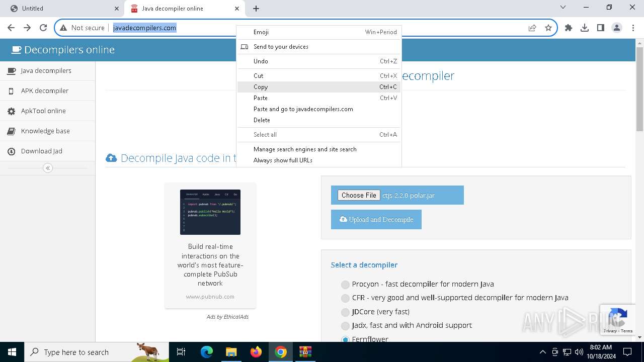Viewport: 644px width, 362px height.
Task: Open a new tab with the plus button
Action: [256, 9]
